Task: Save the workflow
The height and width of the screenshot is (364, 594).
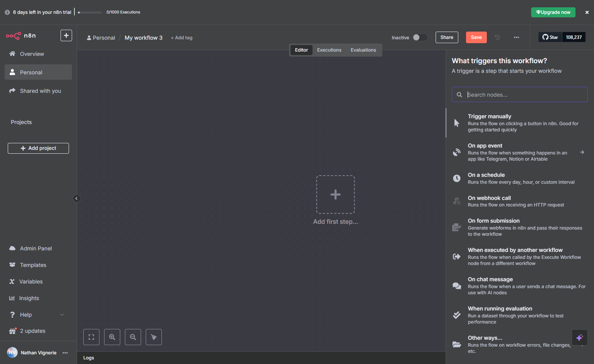Action: 476,37
